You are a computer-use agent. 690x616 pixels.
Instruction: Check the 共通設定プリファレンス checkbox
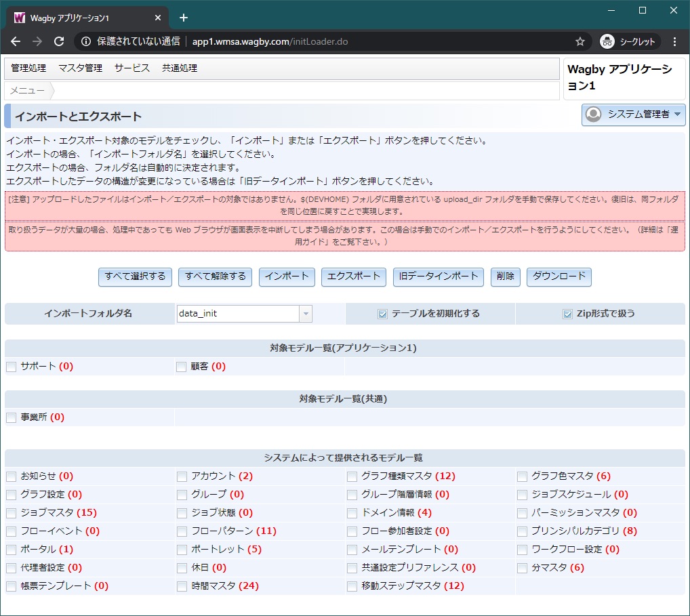point(352,568)
